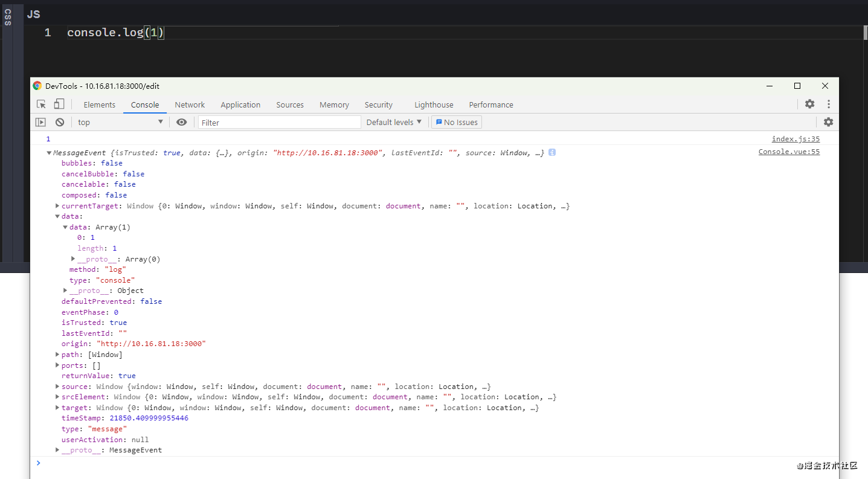Click the composed: false property

coord(94,195)
